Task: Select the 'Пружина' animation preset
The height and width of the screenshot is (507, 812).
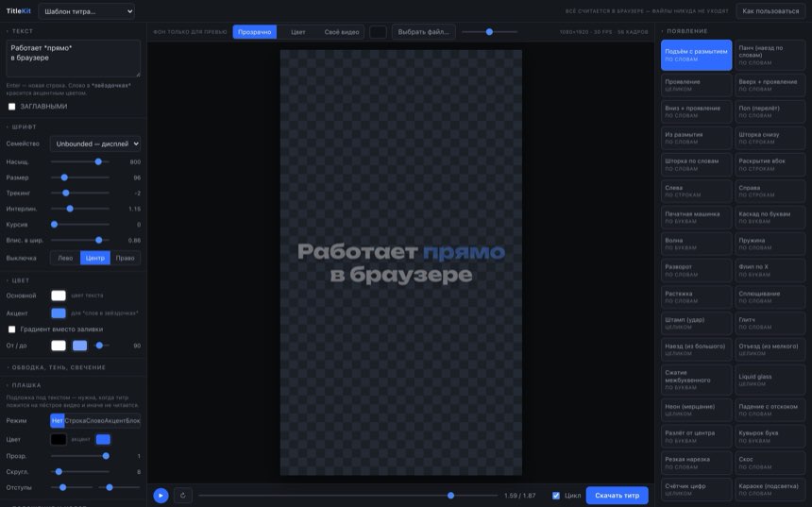Action: tap(770, 244)
